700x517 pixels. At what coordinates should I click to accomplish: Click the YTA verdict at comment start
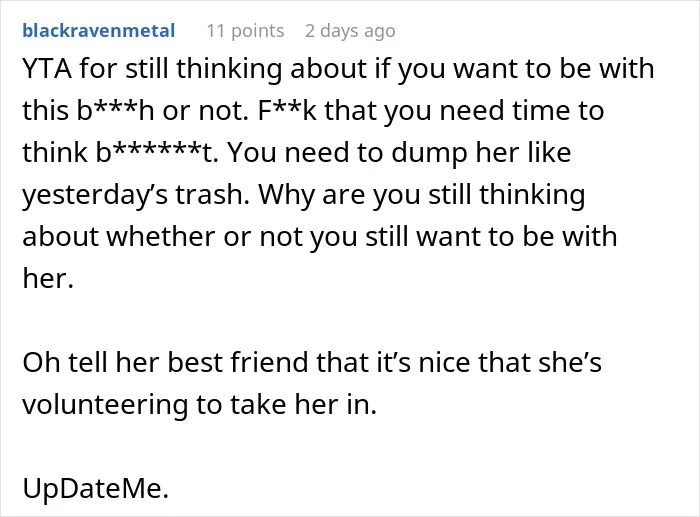click(x=47, y=69)
